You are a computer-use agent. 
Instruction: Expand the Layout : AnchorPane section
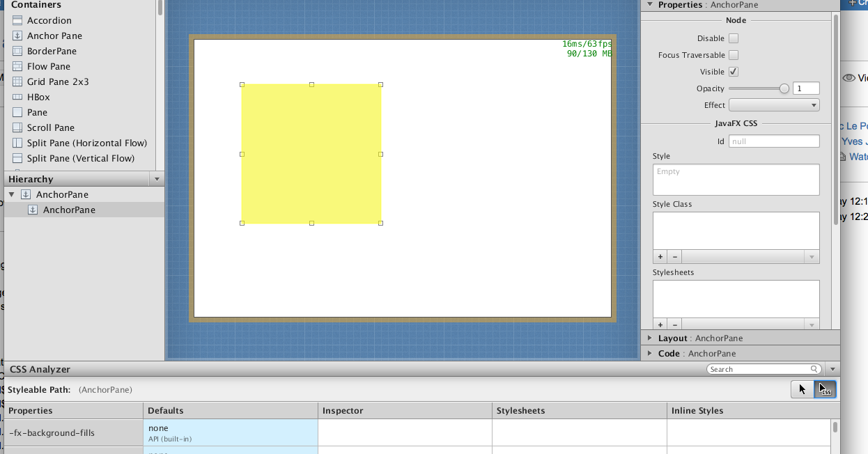pos(650,338)
